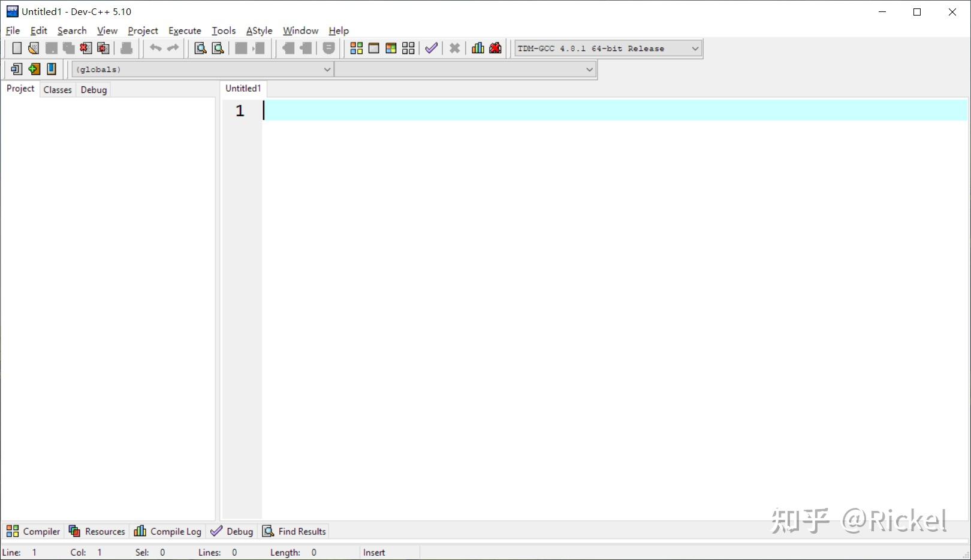
Task: Click the Open file icon
Action: pos(34,49)
